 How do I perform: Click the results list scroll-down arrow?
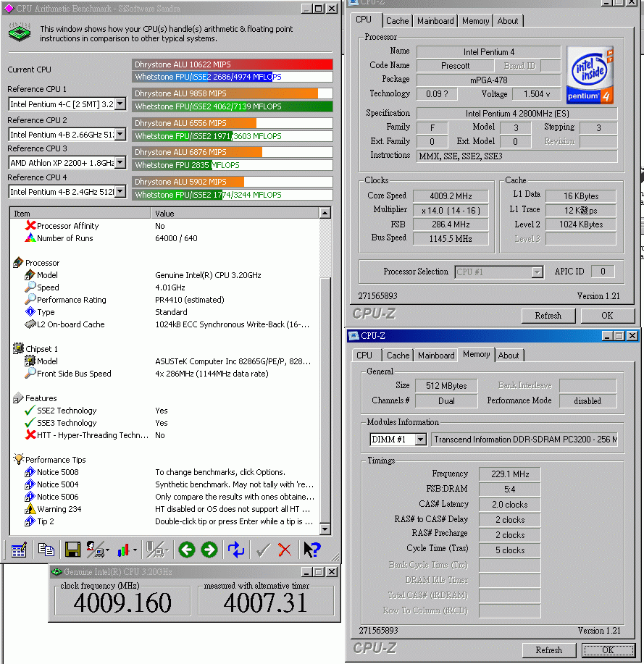[x=325, y=529]
